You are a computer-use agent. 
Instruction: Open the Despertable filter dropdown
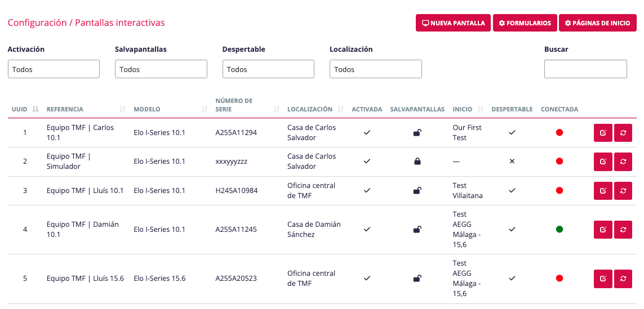268,69
